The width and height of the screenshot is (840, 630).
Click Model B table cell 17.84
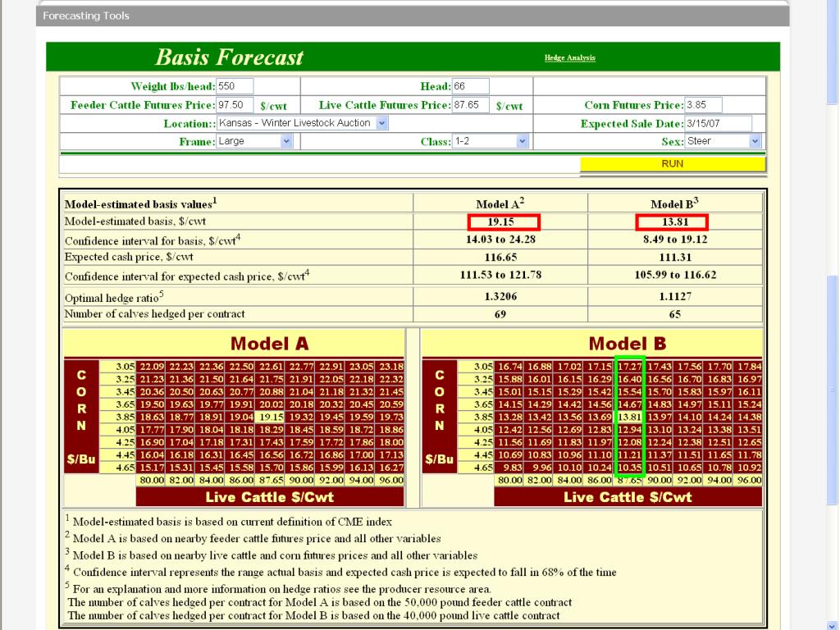(x=748, y=367)
